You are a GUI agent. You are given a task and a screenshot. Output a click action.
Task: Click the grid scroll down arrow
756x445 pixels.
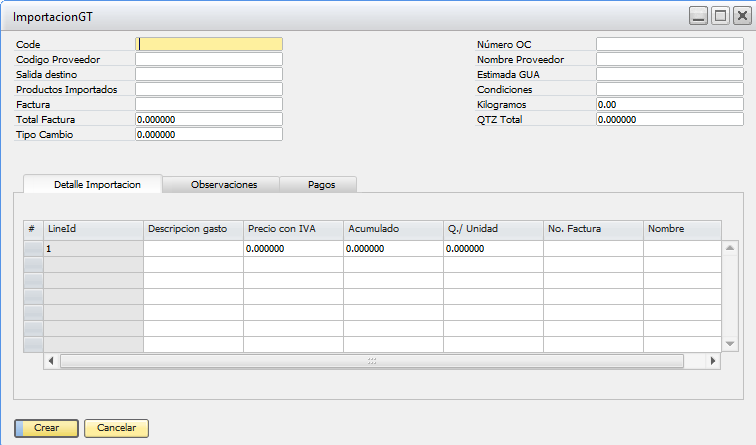730,343
